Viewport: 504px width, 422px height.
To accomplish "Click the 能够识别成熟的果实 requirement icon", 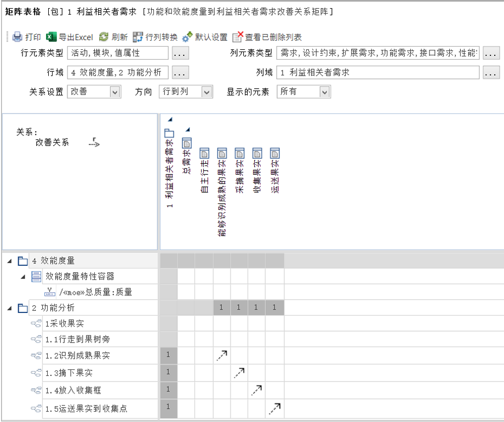I will coord(222,153).
